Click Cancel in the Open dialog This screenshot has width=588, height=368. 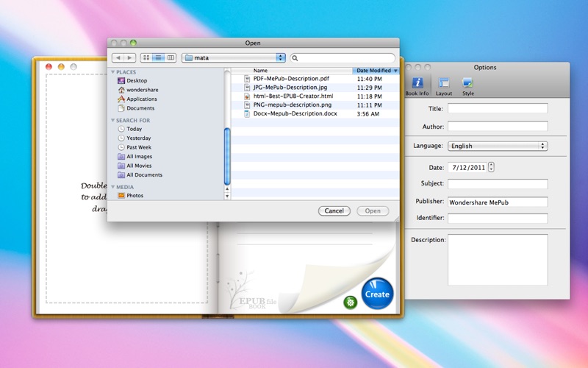[334, 210]
